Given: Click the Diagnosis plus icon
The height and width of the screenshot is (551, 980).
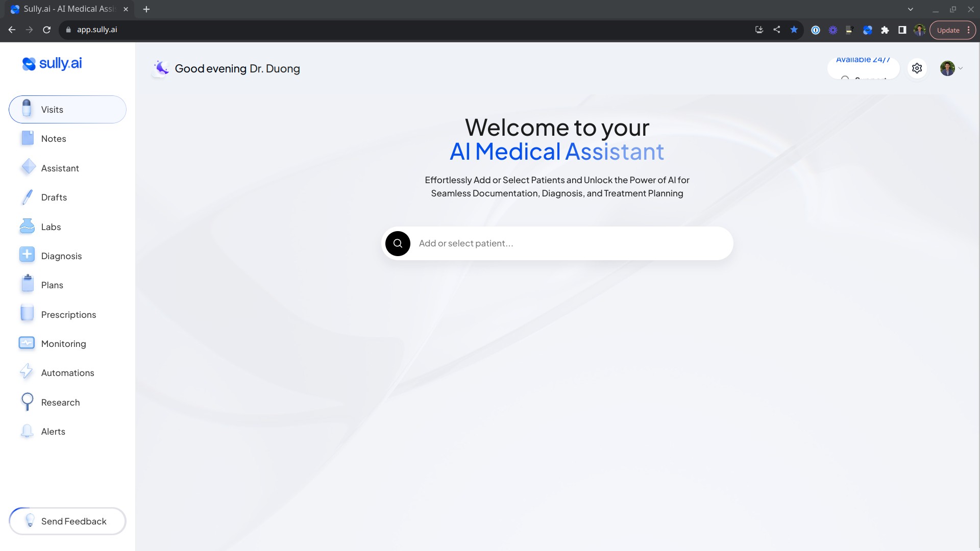Looking at the screenshot, I should 27,255.
